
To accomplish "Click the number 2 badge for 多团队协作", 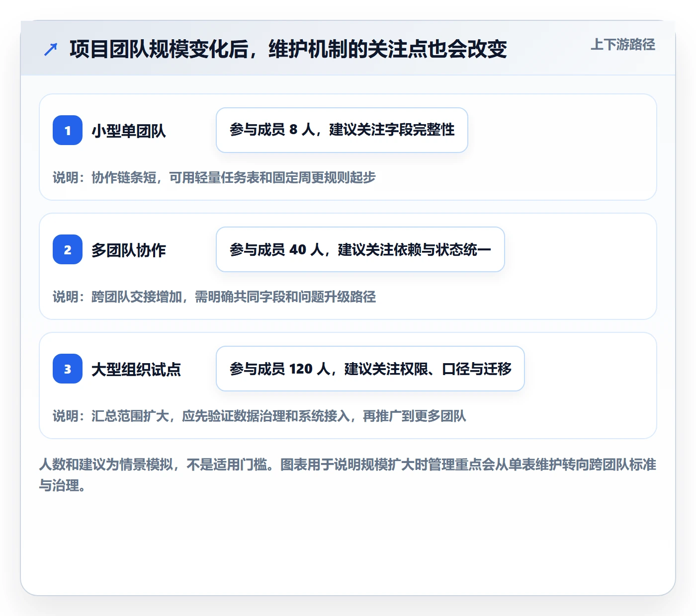I will pyautogui.click(x=68, y=249).
